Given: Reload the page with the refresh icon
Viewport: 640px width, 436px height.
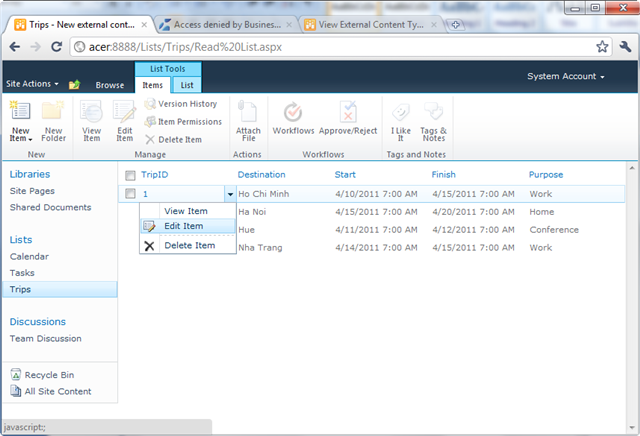Looking at the screenshot, I should pos(56,47).
